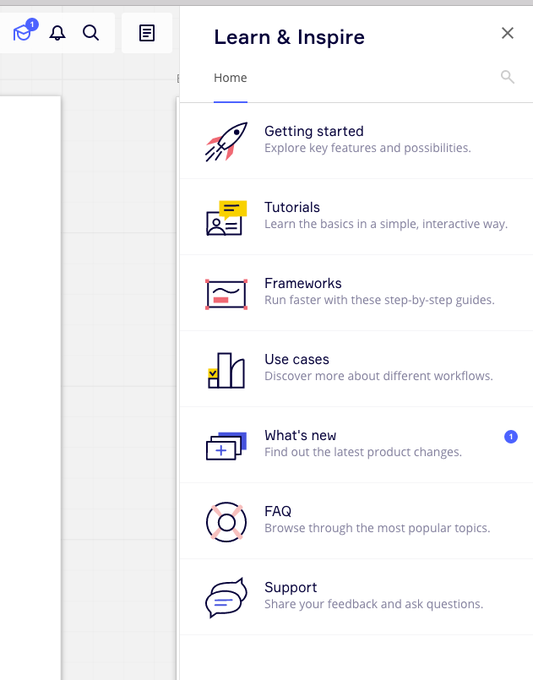
Task: Open the graduation cap learning center icon
Action: click(x=23, y=32)
